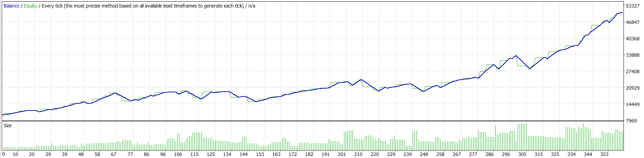Click x-axis label 325
644x158 pixels.
[555, 154]
